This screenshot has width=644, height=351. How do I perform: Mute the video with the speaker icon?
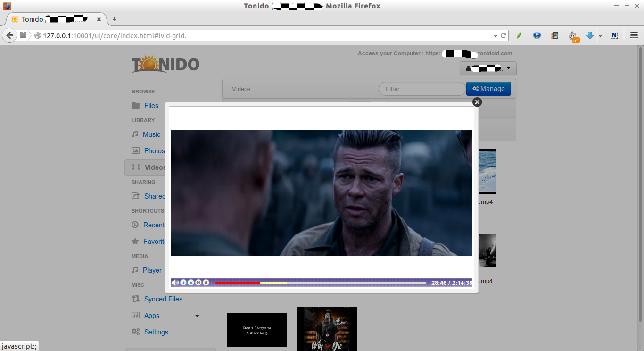175,283
